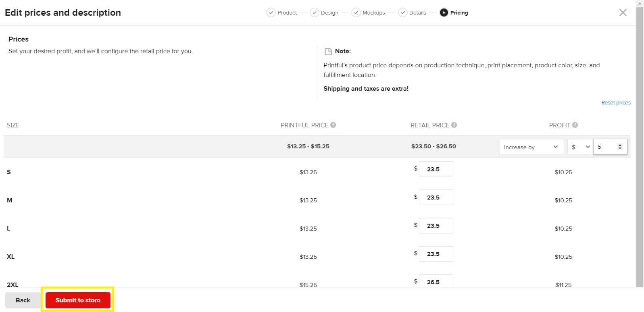This screenshot has width=644, height=312.
Task: Edit the retail price for size L
Action: coord(436,226)
